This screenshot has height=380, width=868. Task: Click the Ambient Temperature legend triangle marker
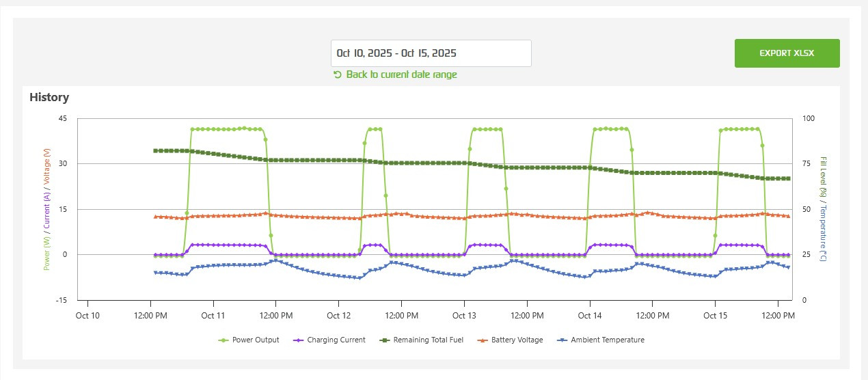click(562, 340)
